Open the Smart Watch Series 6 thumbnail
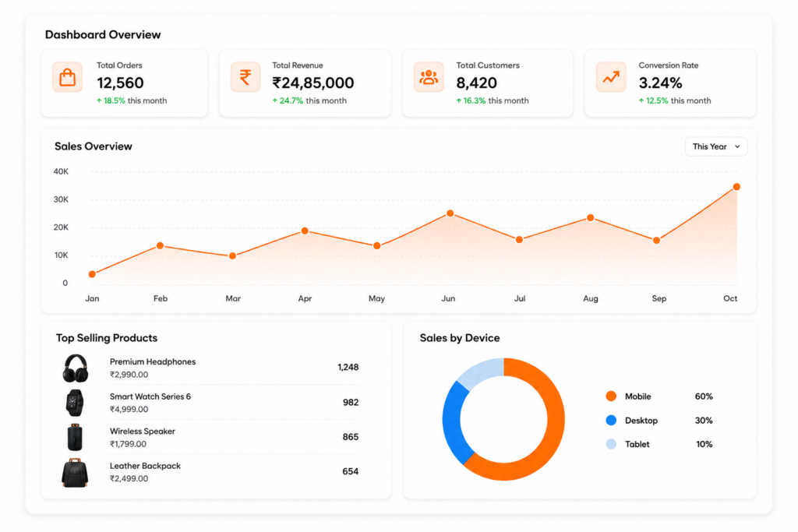Image resolution: width=798 pixels, height=532 pixels. point(75,403)
